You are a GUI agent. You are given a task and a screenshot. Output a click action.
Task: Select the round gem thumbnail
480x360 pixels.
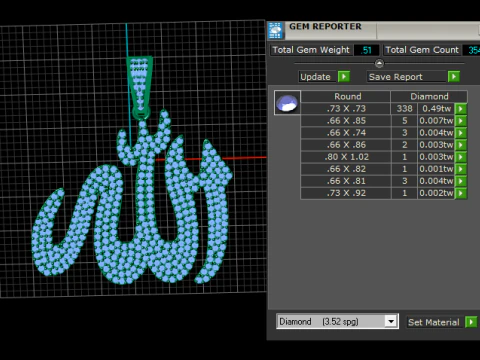[287, 103]
